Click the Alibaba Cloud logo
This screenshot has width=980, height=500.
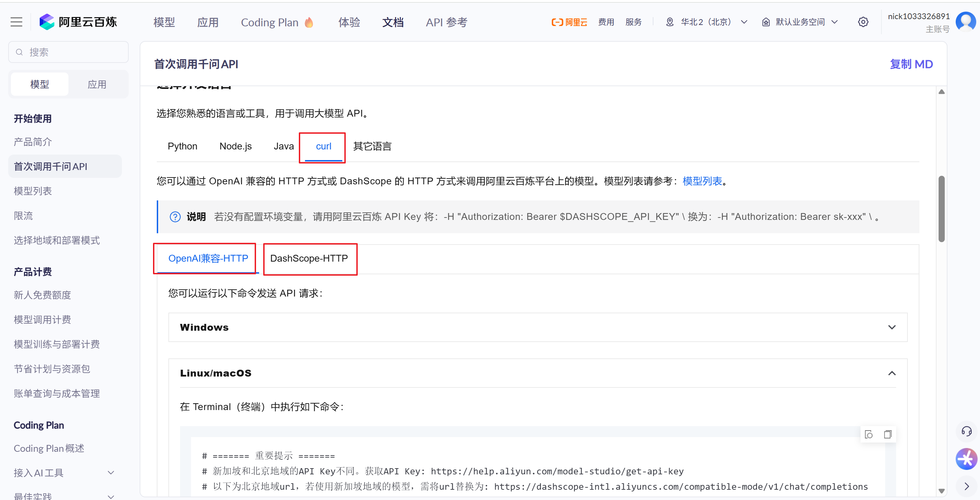coord(569,22)
